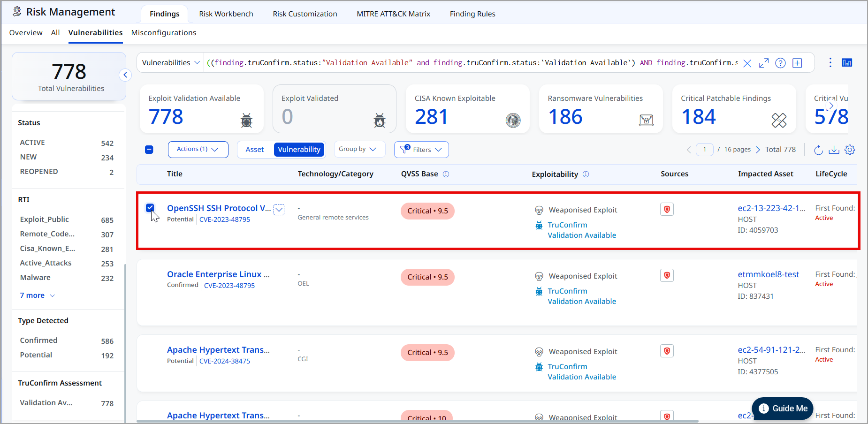Screen dimensions: 868x424
Task: Open the CVE-2023-48795 link under OpenSSH
Action: (x=225, y=220)
